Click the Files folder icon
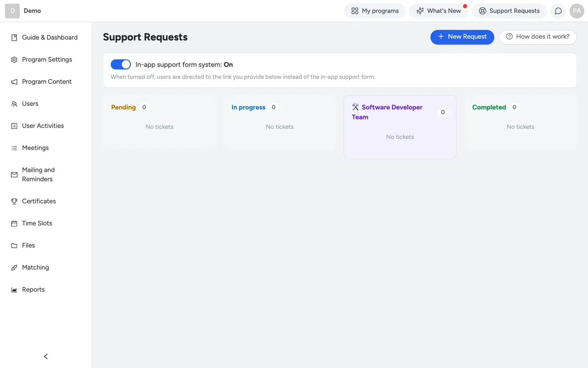This screenshot has width=588, height=368. click(x=14, y=245)
